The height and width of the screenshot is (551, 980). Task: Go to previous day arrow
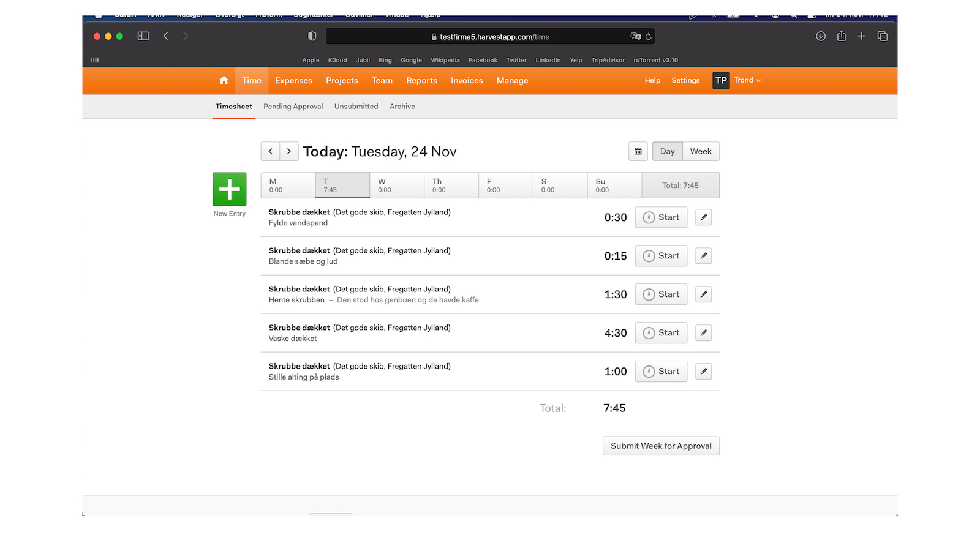coord(270,151)
